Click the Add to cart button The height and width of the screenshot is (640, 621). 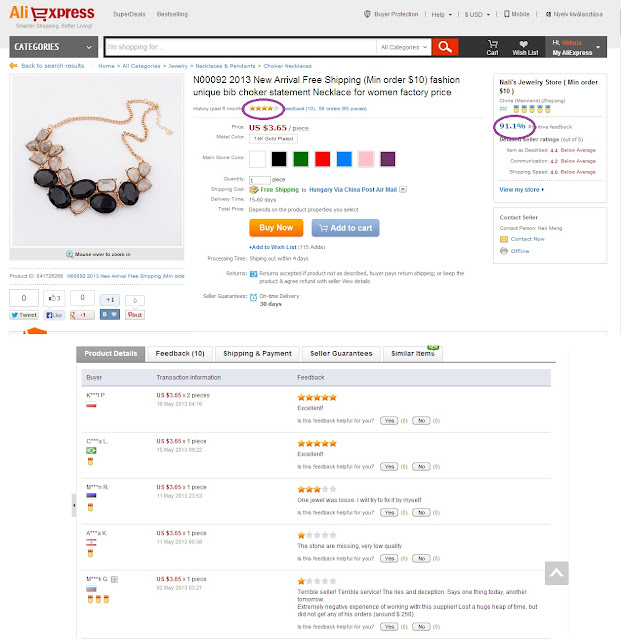[x=345, y=228]
